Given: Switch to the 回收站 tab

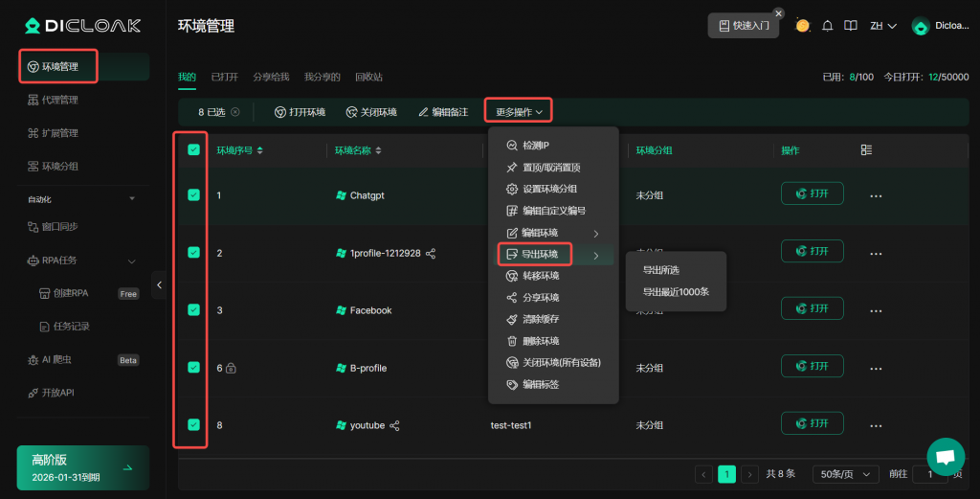Looking at the screenshot, I should click(368, 77).
